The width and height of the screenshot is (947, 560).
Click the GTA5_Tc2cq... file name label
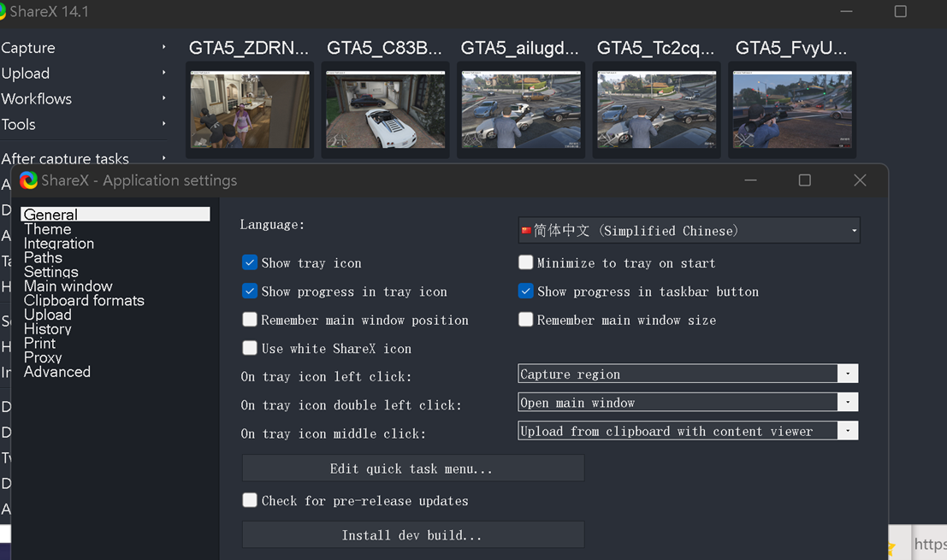click(x=656, y=48)
